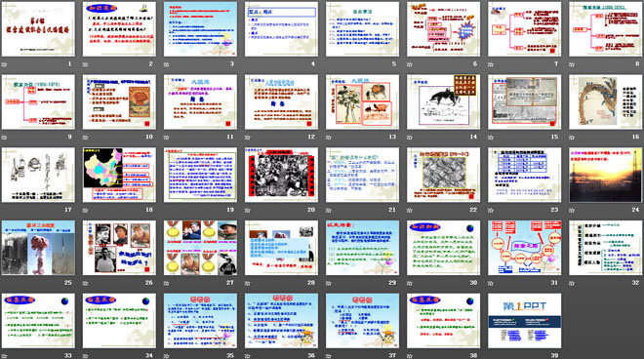Select slide 22 gray textured photo thumbnail
This screenshot has height=359, width=644.
point(444,175)
